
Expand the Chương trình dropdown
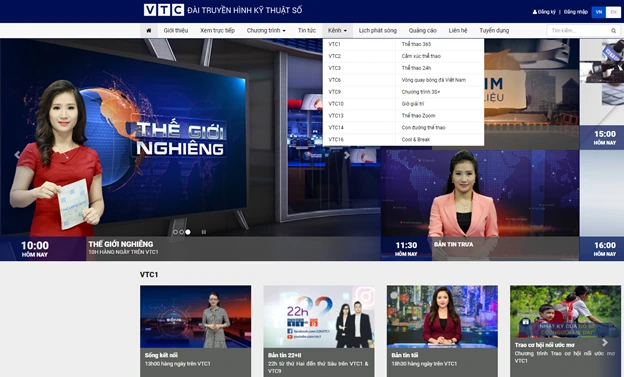pyautogui.click(x=266, y=31)
